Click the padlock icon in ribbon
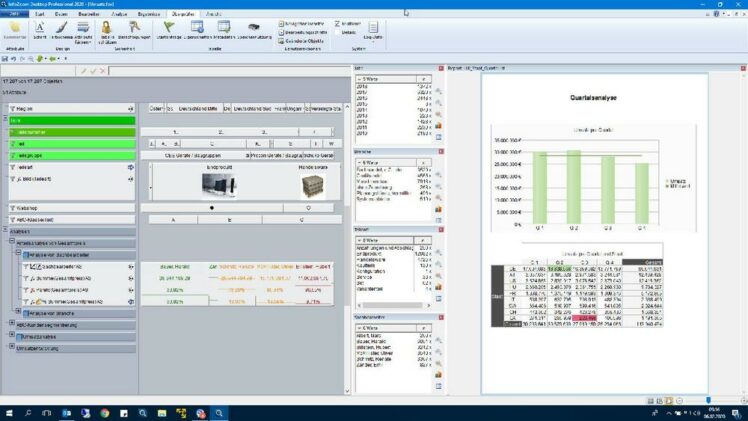This screenshot has width=748, height=421. (x=105, y=28)
